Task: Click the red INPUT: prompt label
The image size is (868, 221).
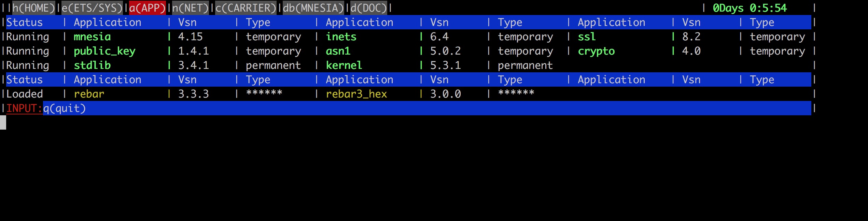Action: [24, 108]
